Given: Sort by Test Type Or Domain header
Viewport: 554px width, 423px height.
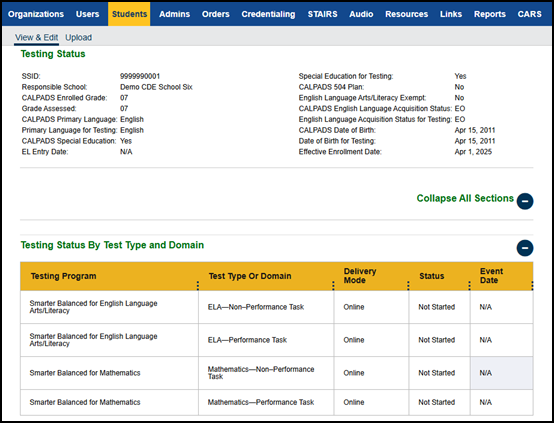Looking at the screenshot, I should [250, 276].
